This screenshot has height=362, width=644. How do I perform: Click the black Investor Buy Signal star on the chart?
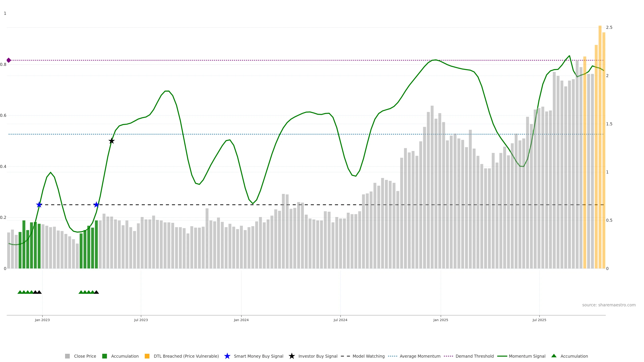pyautogui.click(x=112, y=141)
